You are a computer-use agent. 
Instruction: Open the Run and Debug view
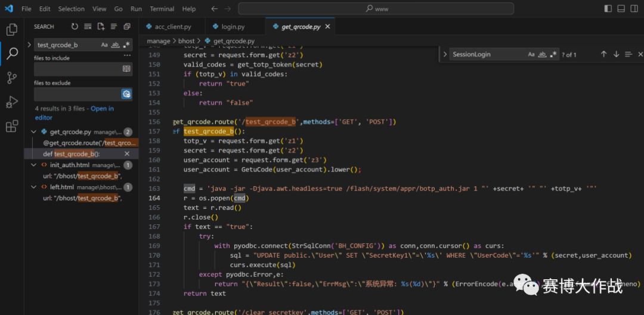(x=12, y=101)
